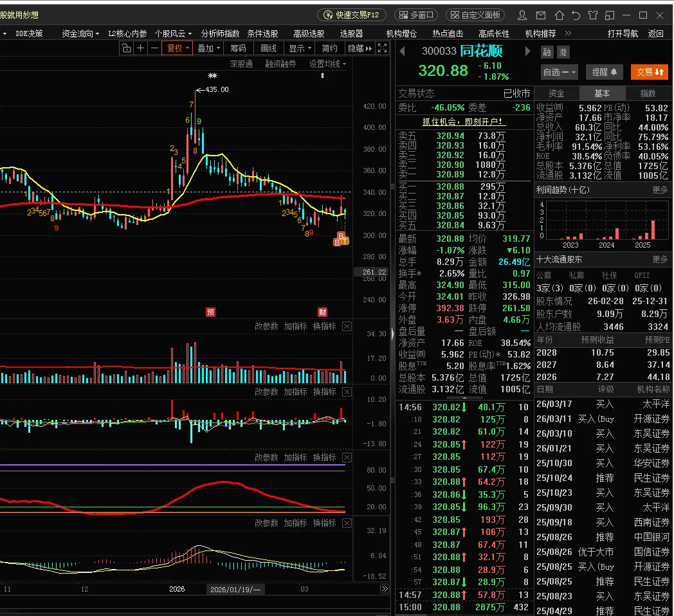The image size is (674, 616).
Task: Open the DDE决策 menu
Action: click(x=29, y=33)
